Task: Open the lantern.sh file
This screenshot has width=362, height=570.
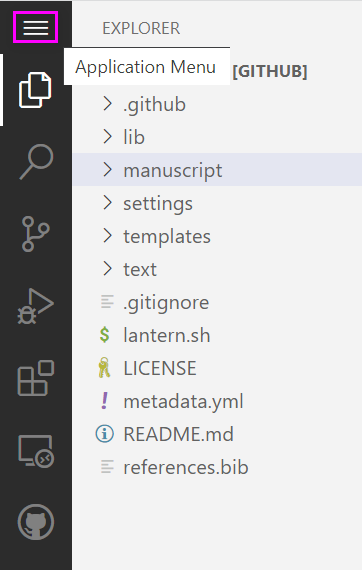Action: pyautogui.click(x=167, y=335)
